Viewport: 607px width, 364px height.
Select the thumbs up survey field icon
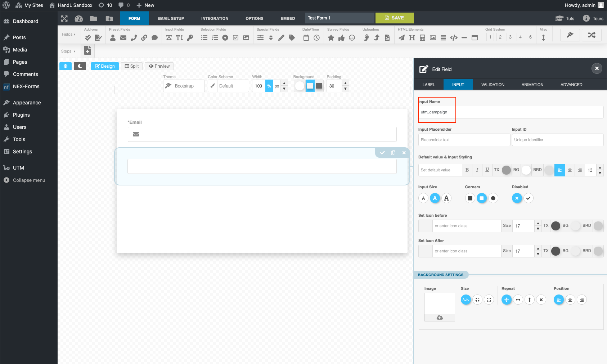tap(341, 38)
